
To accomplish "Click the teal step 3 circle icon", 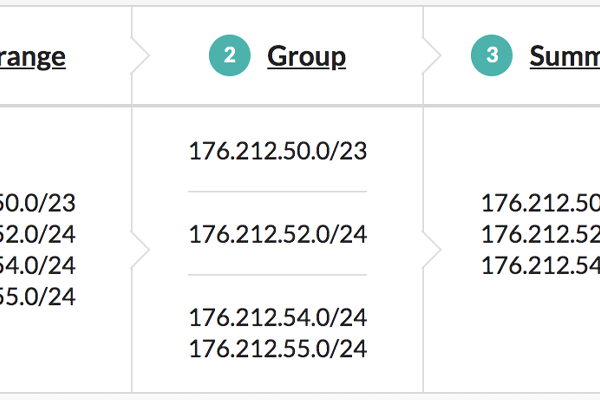I will tap(492, 56).
